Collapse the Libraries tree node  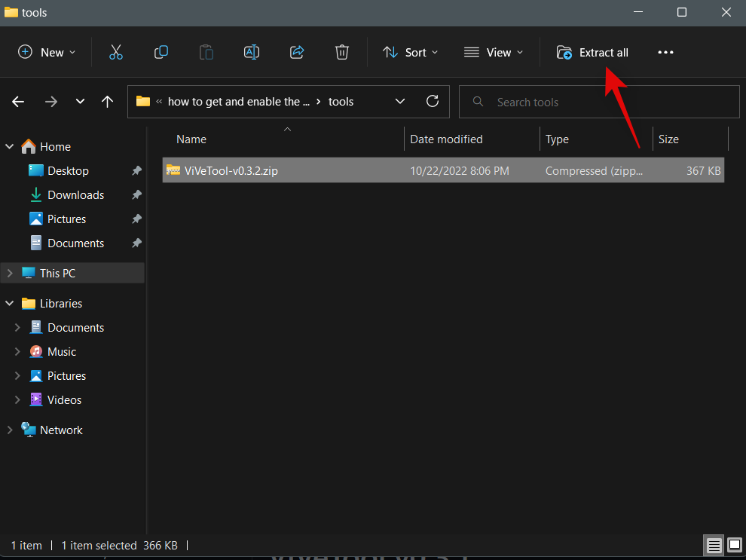[x=10, y=304]
